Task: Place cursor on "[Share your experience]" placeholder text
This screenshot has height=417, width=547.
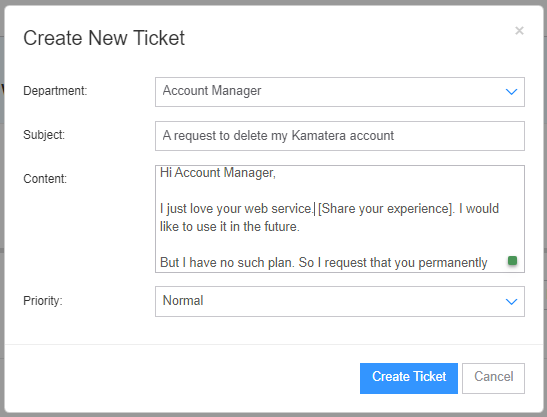Action: 387,209
